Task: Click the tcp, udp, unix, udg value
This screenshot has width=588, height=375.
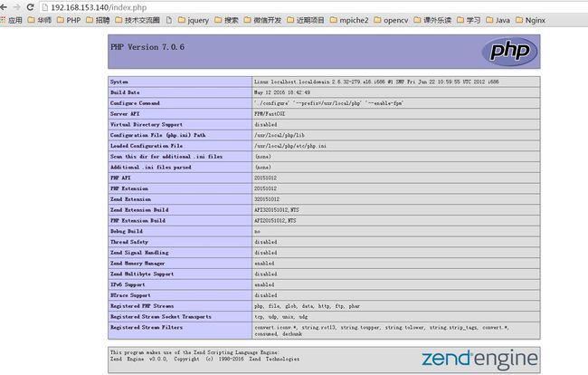Action: (280, 317)
